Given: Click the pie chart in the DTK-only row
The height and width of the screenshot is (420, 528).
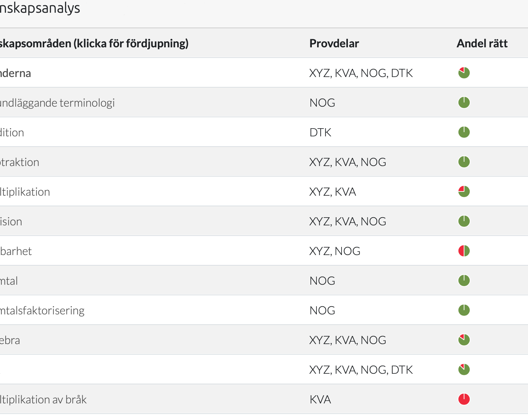Looking at the screenshot, I should (464, 132).
